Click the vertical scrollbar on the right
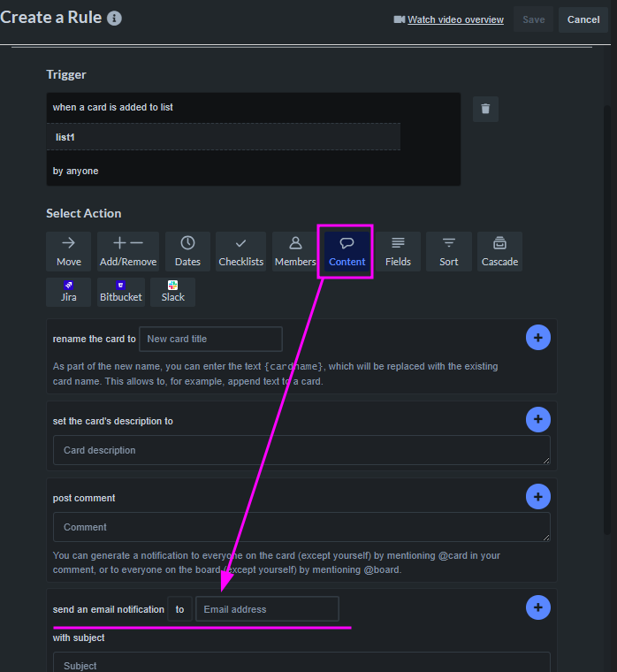Image resolution: width=617 pixels, height=672 pixels. [x=606, y=319]
